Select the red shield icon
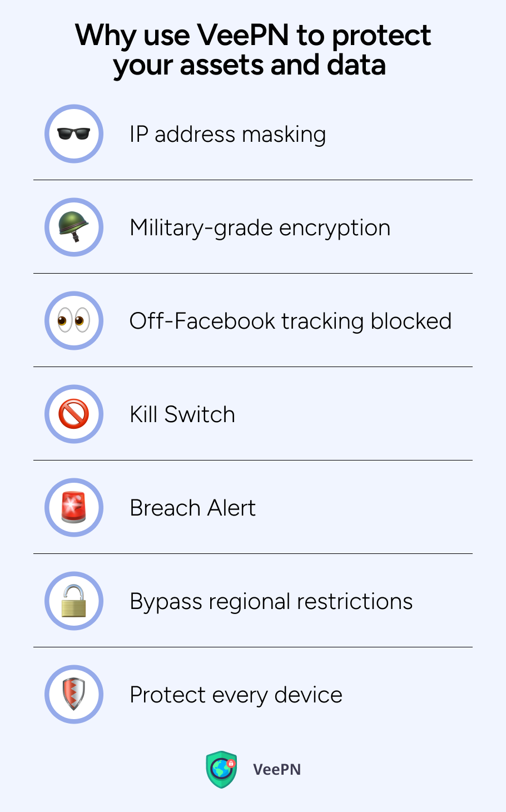The height and width of the screenshot is (812, 506). click(74, 695)
